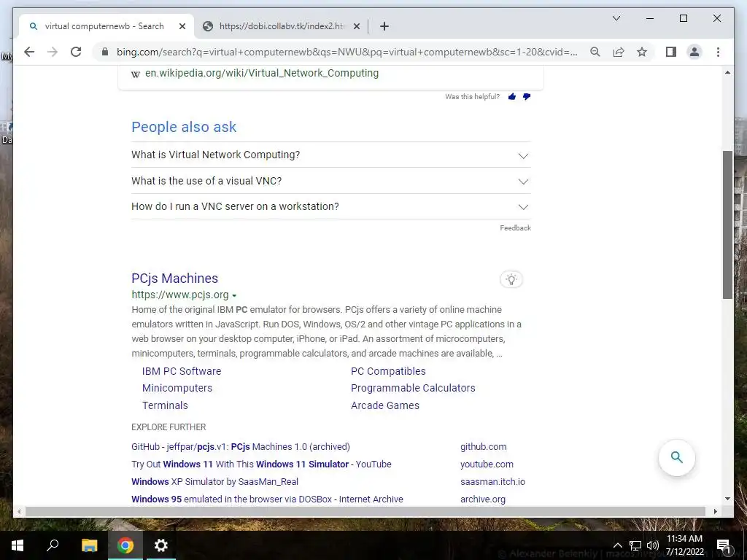Click the lightbulb insights icon
Viewport: 747px width, 560px height.
(511, 279)
